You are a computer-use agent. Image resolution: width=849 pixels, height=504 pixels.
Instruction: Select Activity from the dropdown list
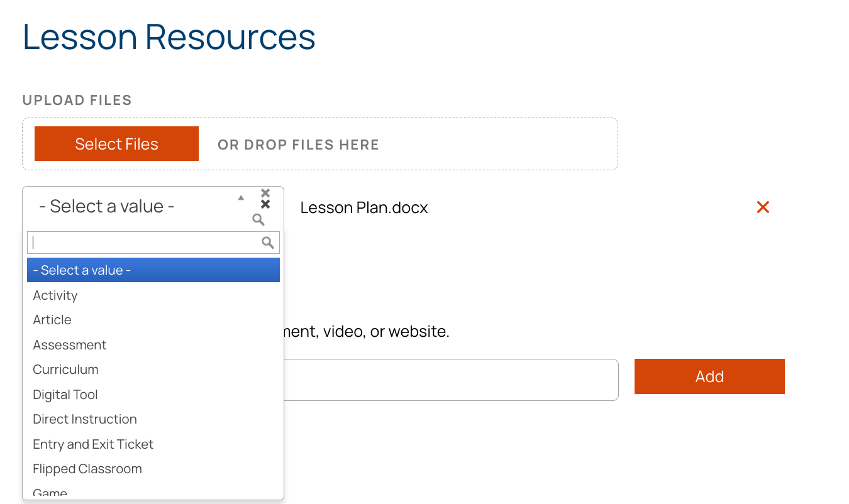point(55,295)
